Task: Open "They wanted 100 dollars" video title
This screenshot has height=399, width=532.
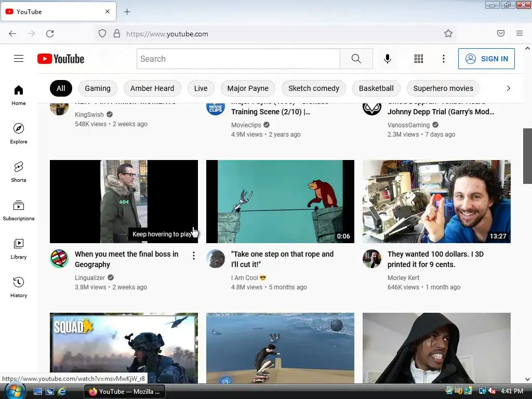Action: coord(436,259)
